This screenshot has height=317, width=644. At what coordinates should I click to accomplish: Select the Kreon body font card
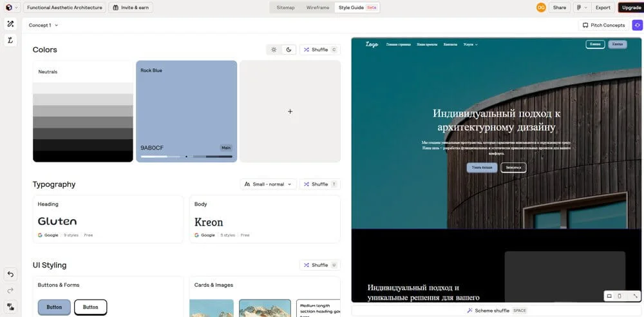[x=265, y=219]
